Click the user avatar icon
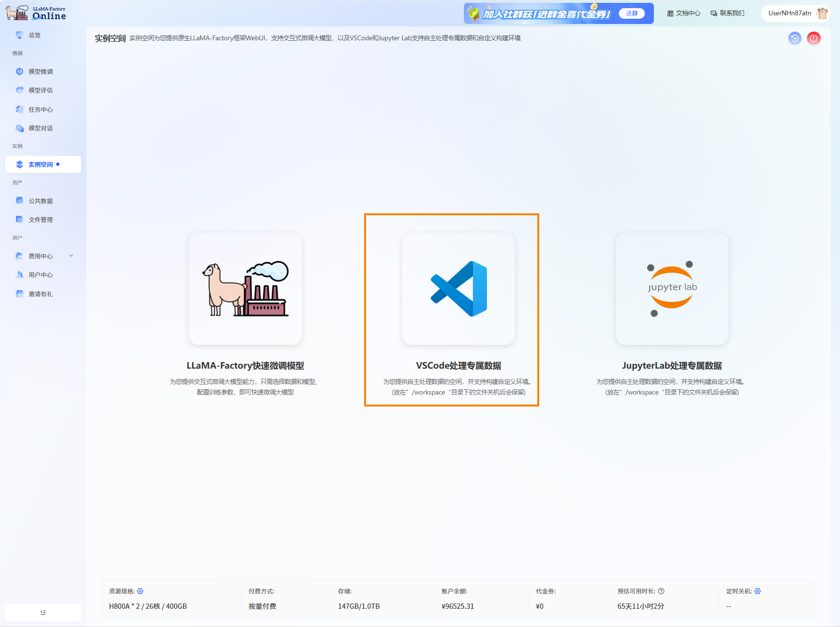840x627 pixels. 822,13
